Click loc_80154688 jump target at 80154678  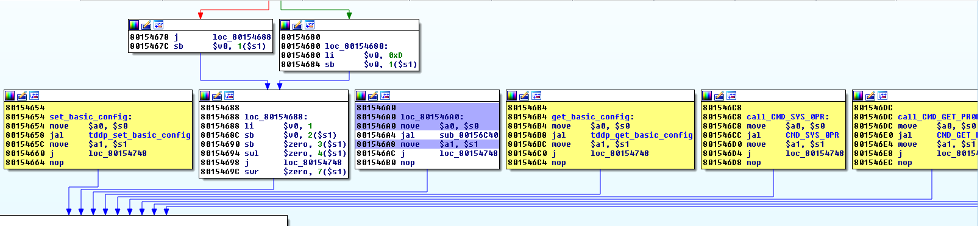(242, 37)
